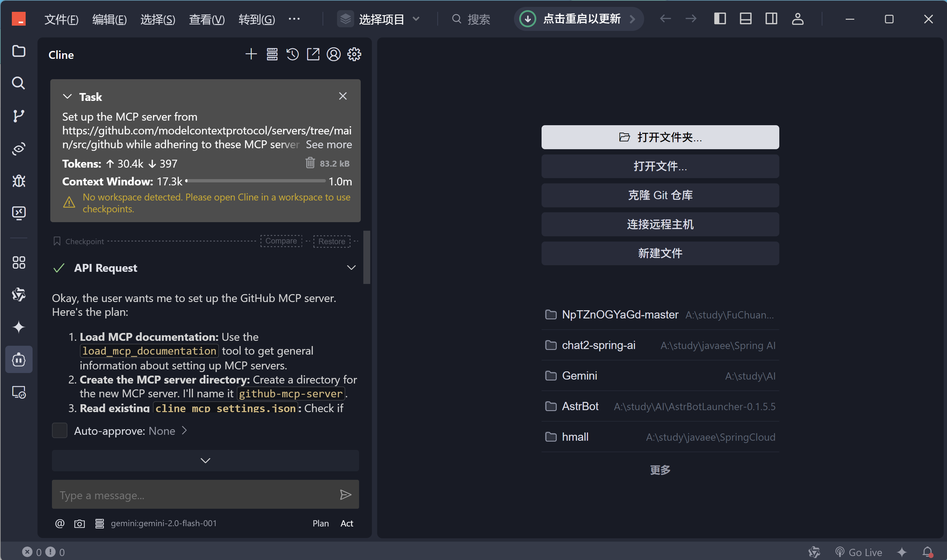Delete task using trash icon
This screenshot has width=947, height=560.
[x=310, y=163]
